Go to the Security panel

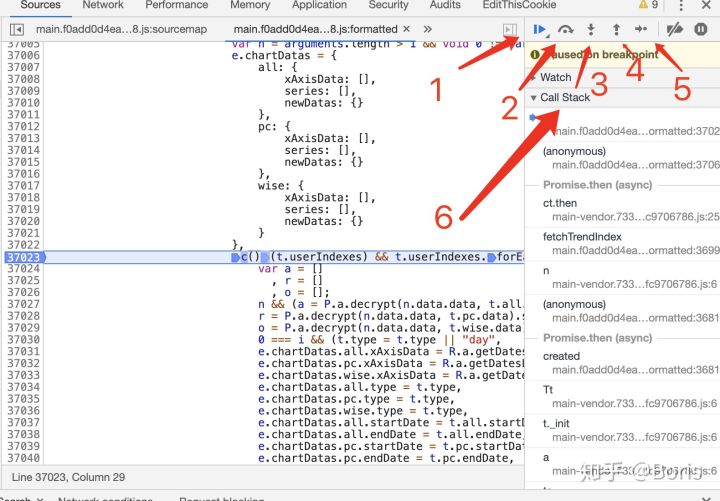(388, 5)
